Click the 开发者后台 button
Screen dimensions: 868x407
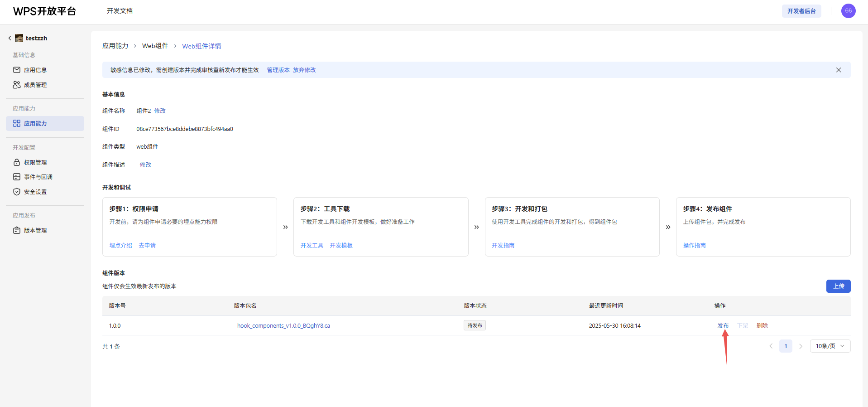point(801,11)
